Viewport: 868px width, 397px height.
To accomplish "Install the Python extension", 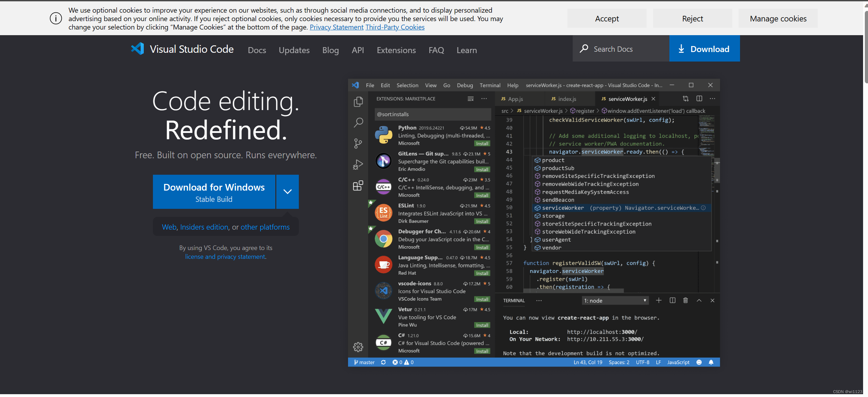I will (482, 143).
